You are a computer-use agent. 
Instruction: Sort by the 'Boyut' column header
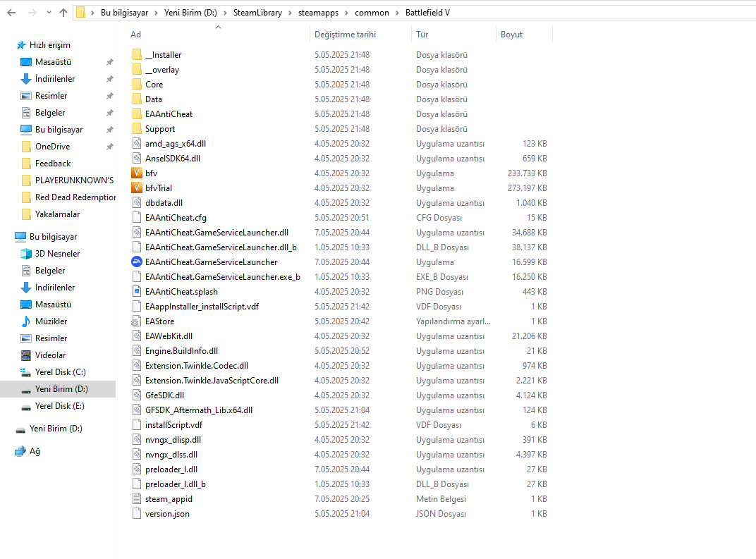pos(511,35)
